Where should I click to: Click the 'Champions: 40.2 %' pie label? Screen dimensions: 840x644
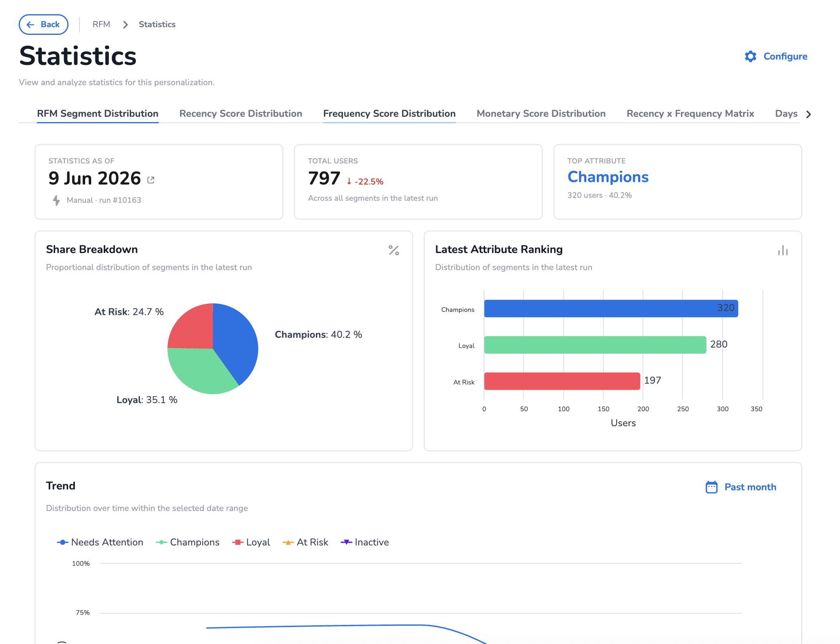318,335
